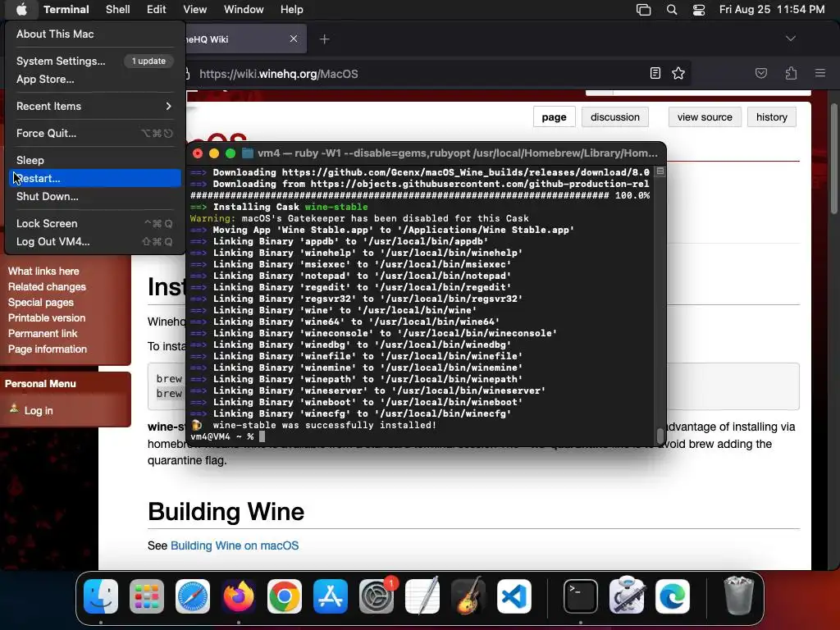840x630 pixels.
Task: Open the Apple menu icon
Action: pyautogui.click(x=21, y=9)
